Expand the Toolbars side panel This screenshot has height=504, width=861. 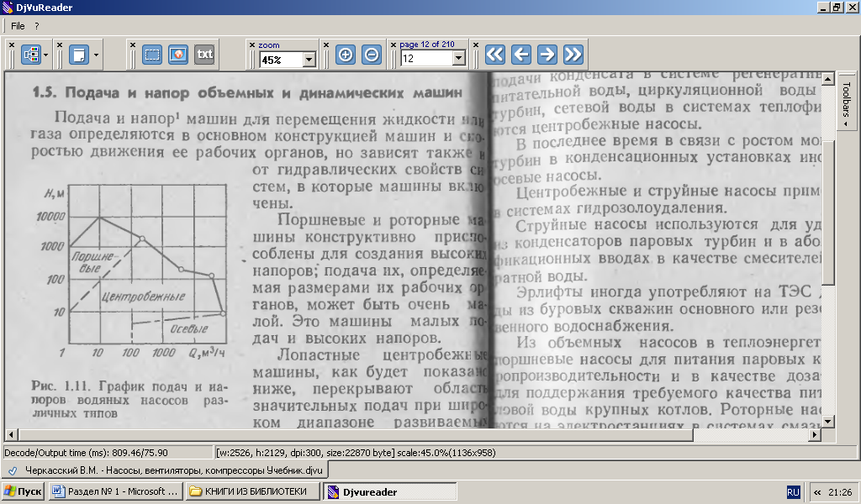click(846, 102)
